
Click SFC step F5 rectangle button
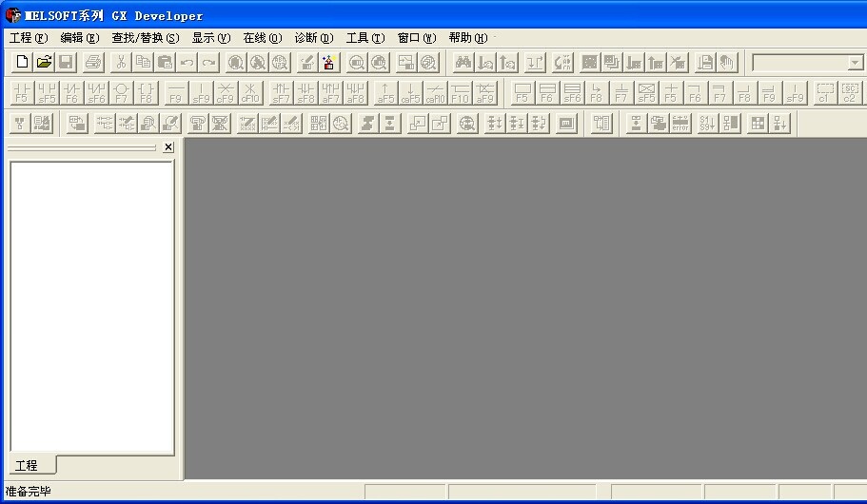tap(522, 92)
